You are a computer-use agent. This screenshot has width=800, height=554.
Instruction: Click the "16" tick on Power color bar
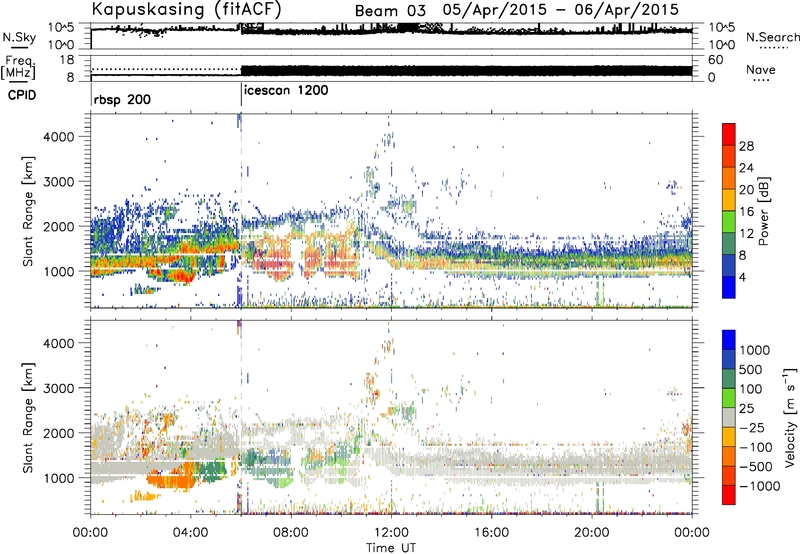point(746,211)
